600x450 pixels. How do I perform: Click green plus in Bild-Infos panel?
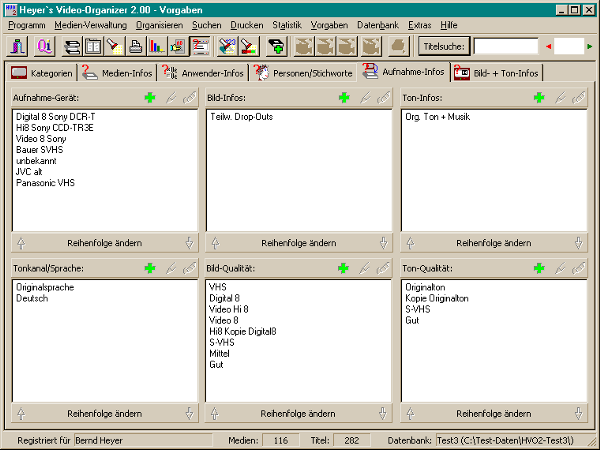click(x=344, y=97)
